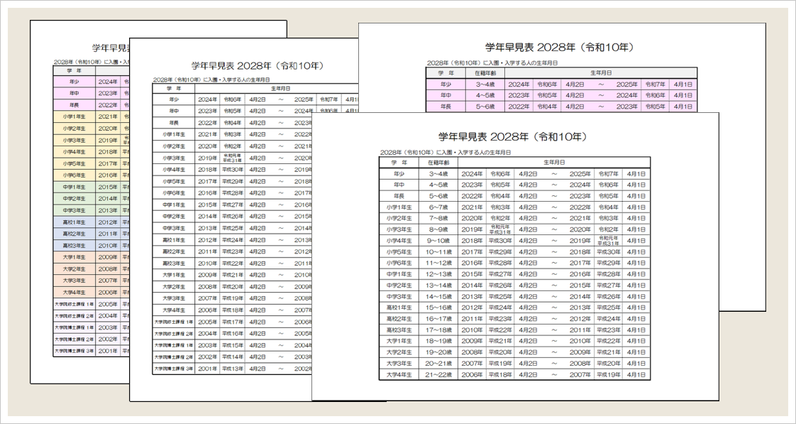Click 大学3年生 in the uncolored 大学院 sheet

[174, 298]
